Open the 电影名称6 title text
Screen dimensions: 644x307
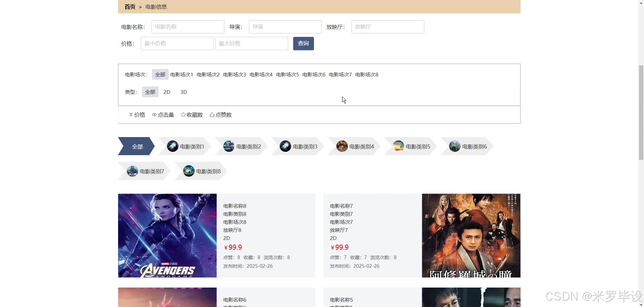pos(235,300)
